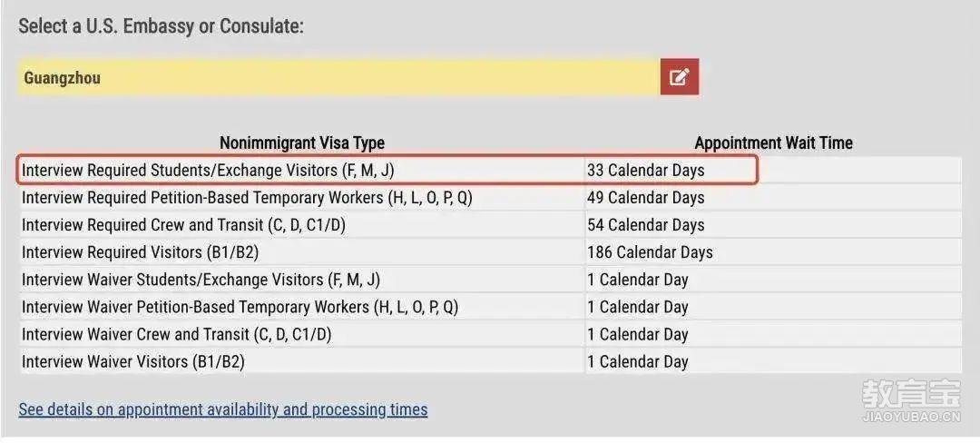Viewport: 980px width, 443px height.
Task: Select Interview Required Crew and Transit row
Action: click(x=491, y=225)
